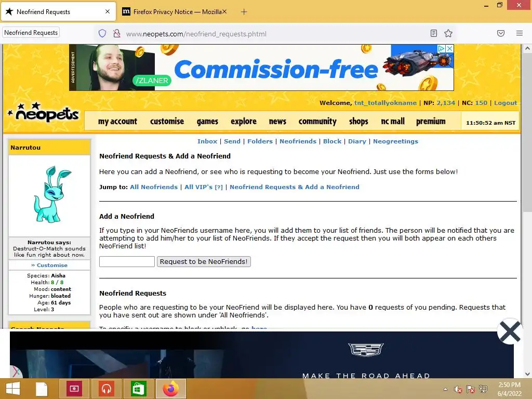532x399 pixels.
Task: Click the Firefox taskbar icon
Action: point(170,389)
